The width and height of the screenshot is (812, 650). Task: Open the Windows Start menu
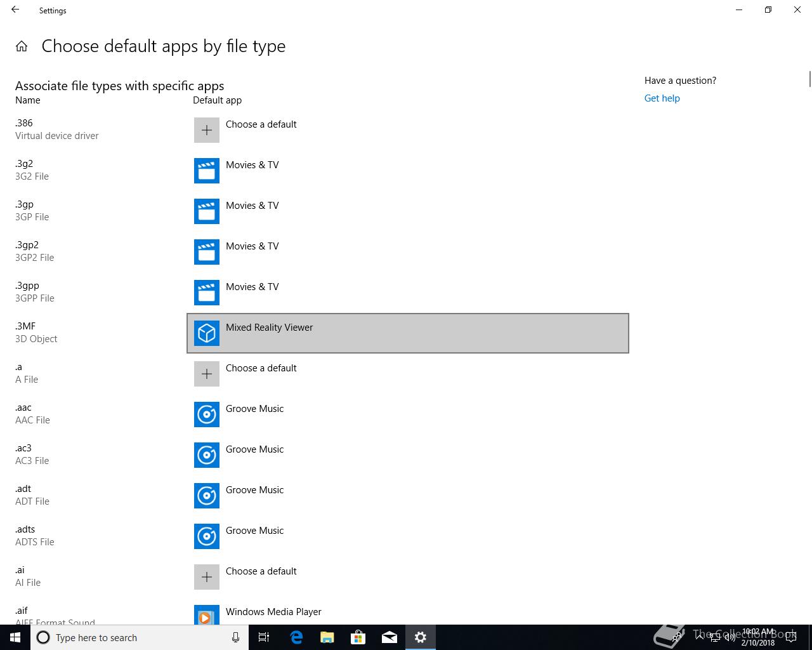(x=15, y=637)
